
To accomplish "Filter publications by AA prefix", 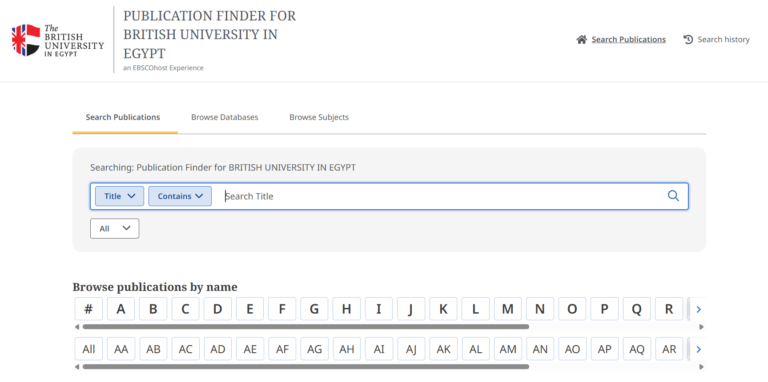I will 121,349.
